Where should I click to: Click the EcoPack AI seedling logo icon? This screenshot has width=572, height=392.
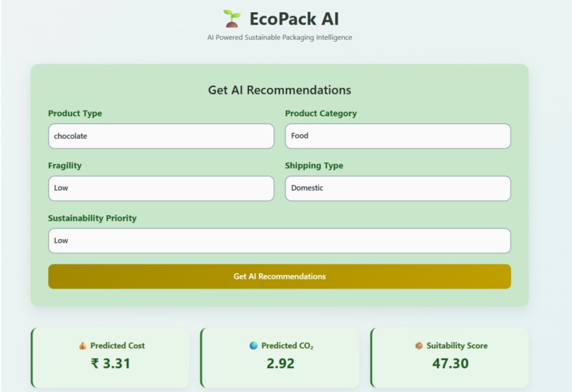click(232, 18)
